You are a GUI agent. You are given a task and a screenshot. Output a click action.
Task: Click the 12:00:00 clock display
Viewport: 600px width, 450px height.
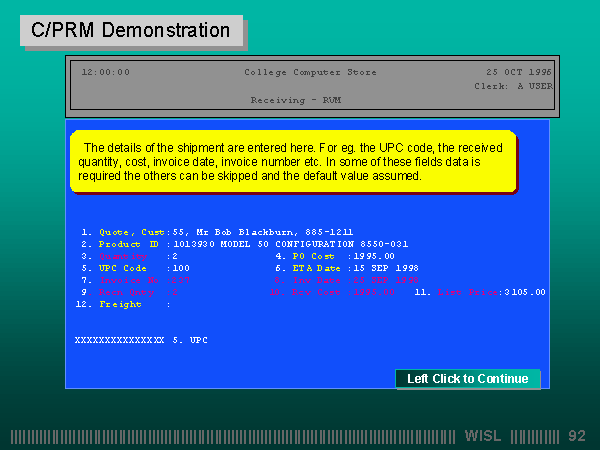pos(105,72)
